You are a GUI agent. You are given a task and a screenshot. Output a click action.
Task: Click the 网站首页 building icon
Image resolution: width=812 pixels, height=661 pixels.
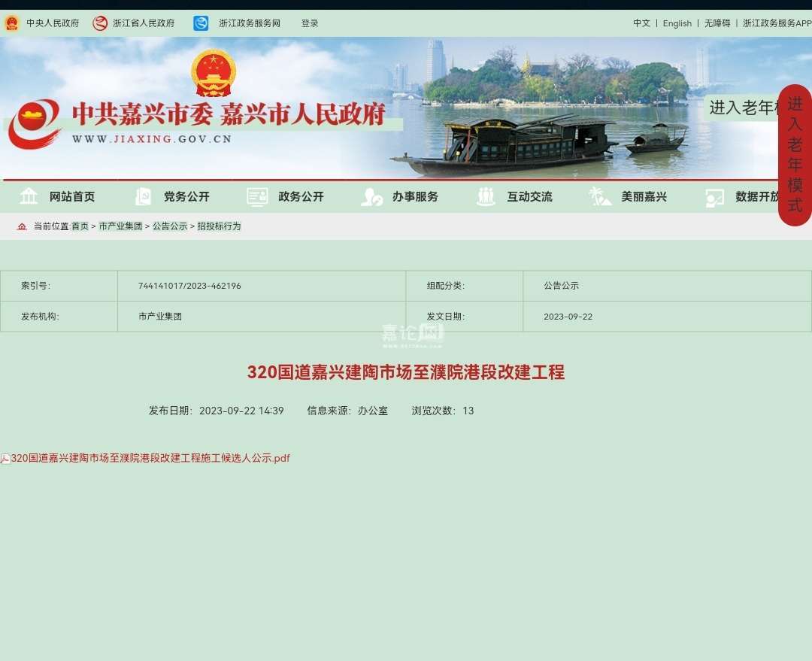pyautogui.click(x=29, y=196)
